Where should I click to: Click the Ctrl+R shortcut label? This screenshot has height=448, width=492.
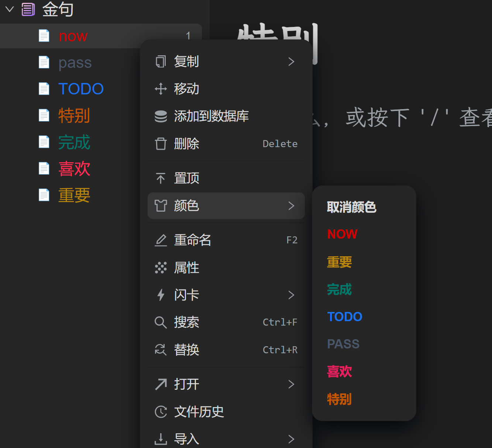tap(280, 350)
